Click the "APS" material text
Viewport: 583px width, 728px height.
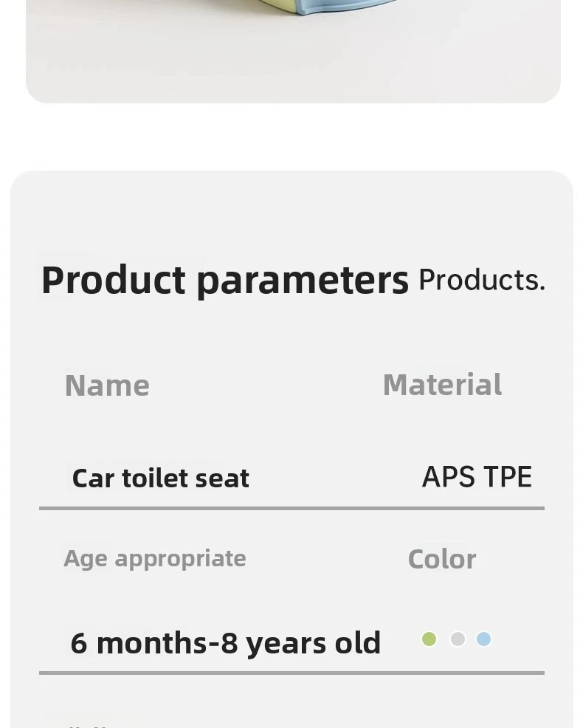click(448, 477)
